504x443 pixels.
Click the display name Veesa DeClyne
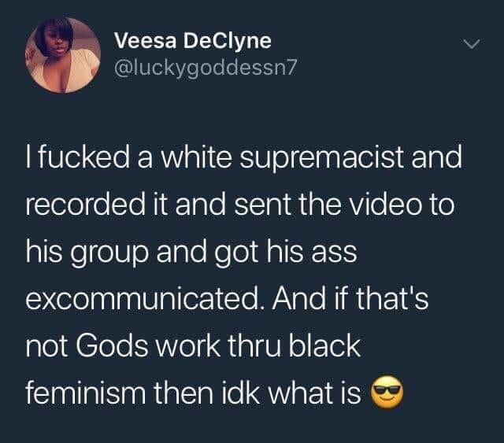click(193, 41)
